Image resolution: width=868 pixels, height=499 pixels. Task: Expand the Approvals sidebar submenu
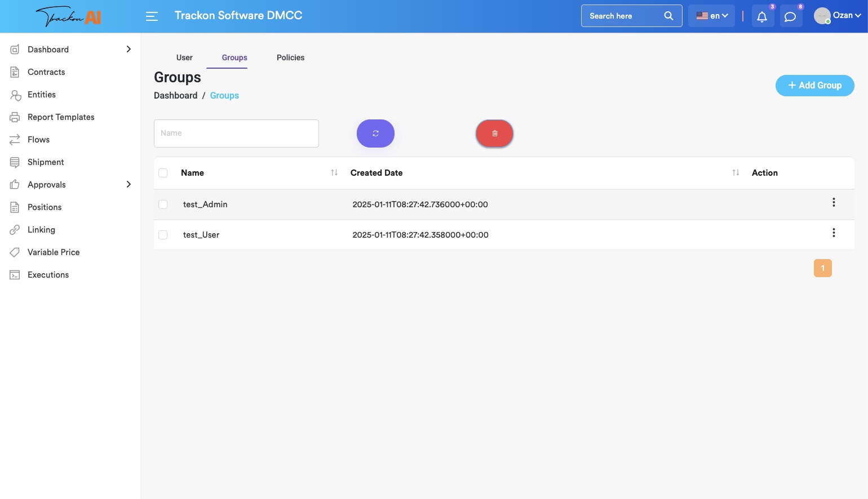point(129,185)
